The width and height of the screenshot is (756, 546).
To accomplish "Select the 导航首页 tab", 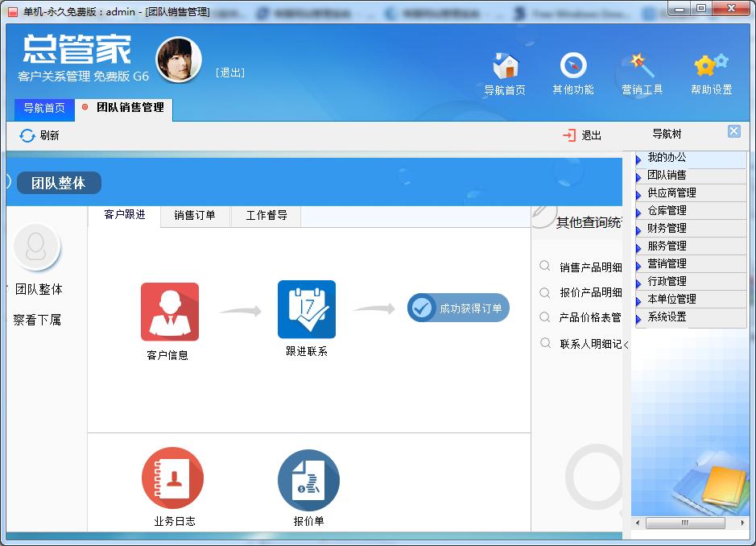I will click(x=44, y=108).
